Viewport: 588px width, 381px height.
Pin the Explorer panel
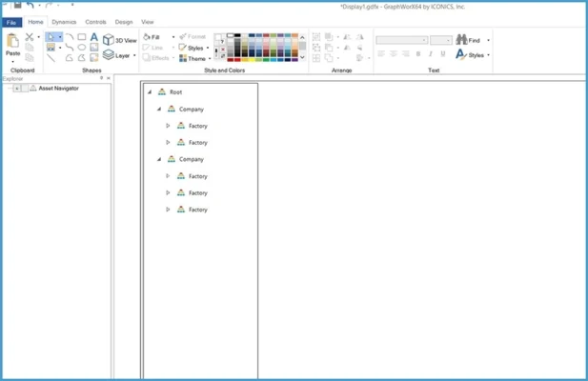[102, 78]
